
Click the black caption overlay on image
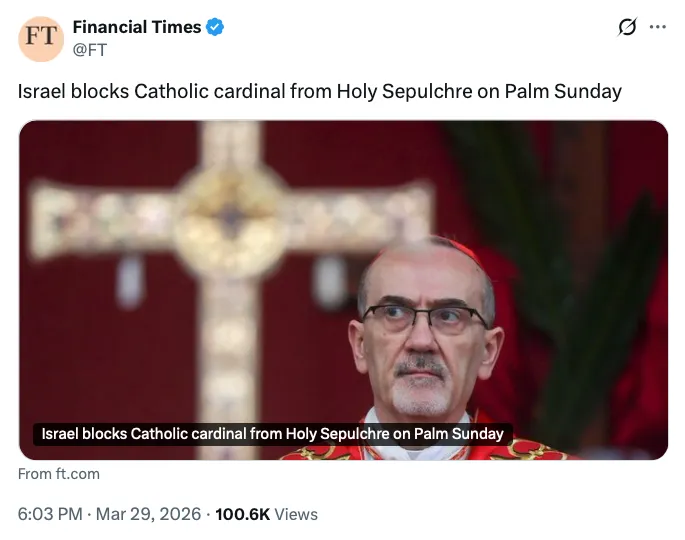[272, 434]
